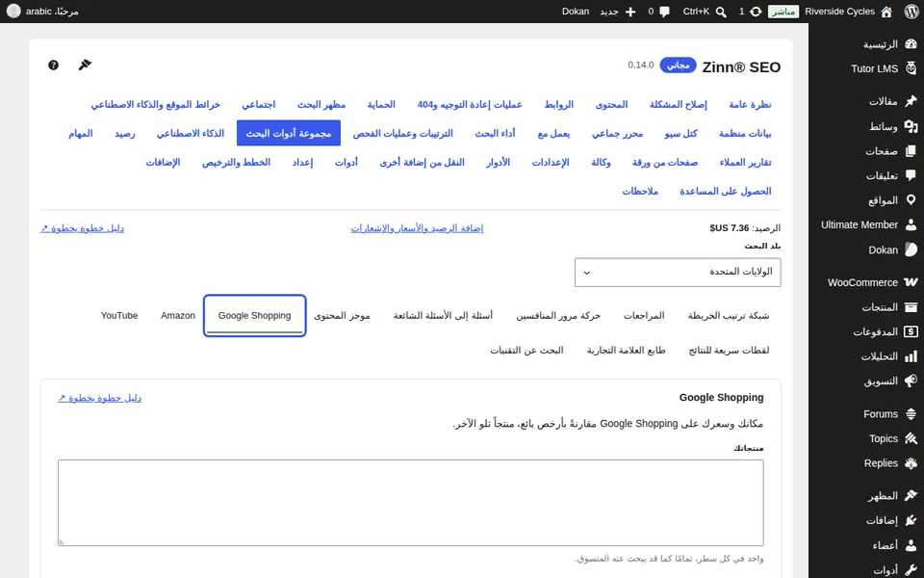The image size is (924, 578).
Task: Click the plus icon for new content
Action: tap(630, 12)
